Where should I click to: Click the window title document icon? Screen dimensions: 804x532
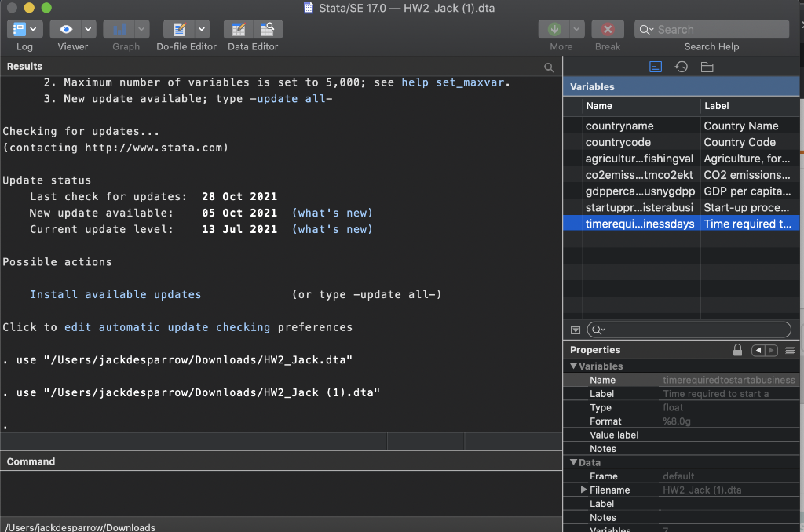pyautogui.click(x=308, y=7)
